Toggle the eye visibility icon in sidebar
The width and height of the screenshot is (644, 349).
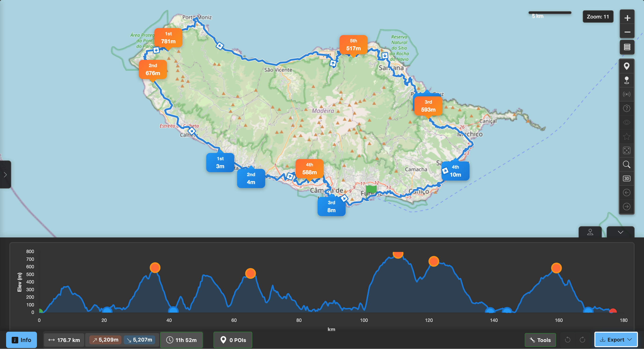click(627, 122)
